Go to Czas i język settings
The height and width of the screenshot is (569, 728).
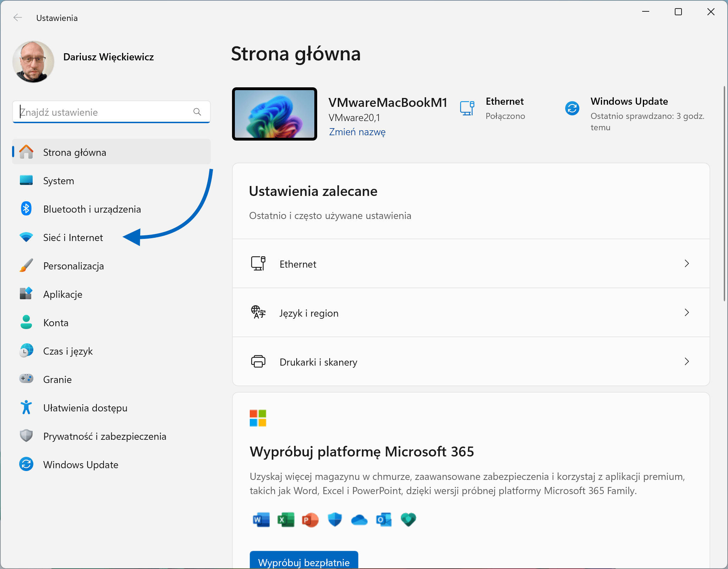pos(111,351)
